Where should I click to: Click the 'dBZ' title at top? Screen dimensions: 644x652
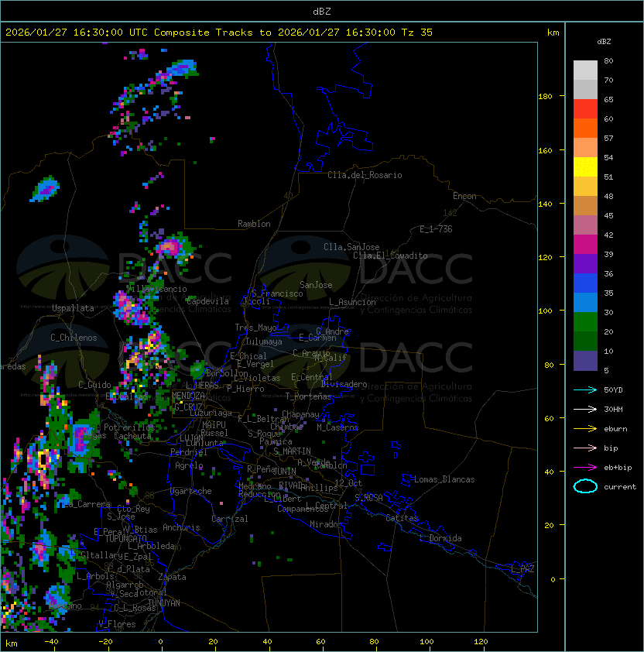(x=322, y=11)
